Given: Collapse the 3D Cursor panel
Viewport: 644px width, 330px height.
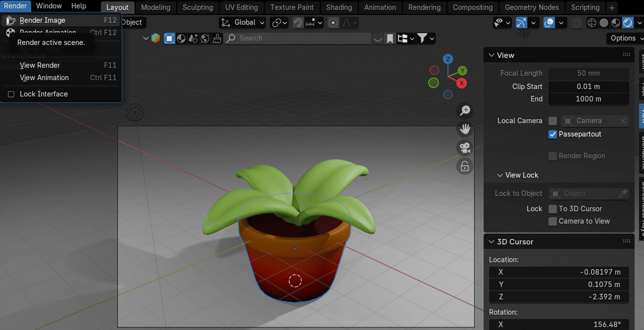Looking at the screenshot, I should tap(492, 242).
